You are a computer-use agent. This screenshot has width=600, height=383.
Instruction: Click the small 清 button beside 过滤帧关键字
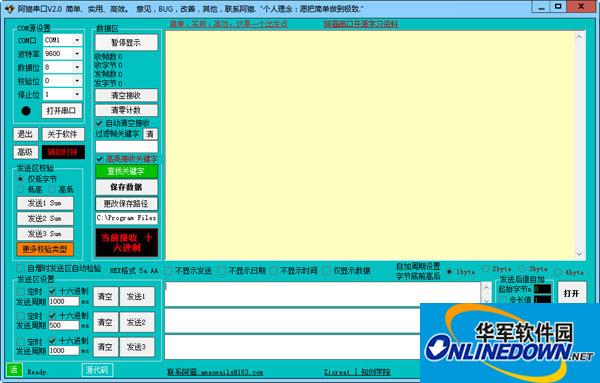pyautogui.click(x=150, y=134)
